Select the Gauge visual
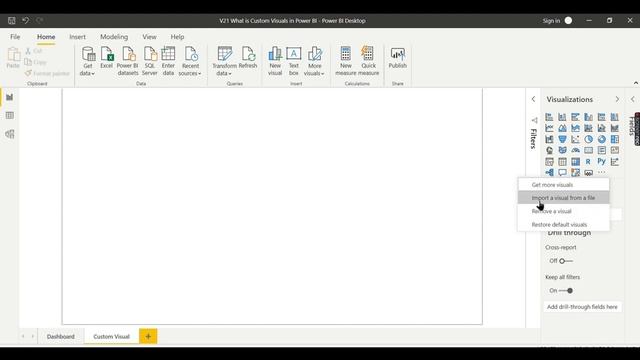This screenshot has height=360, width=640. (576, 150)
